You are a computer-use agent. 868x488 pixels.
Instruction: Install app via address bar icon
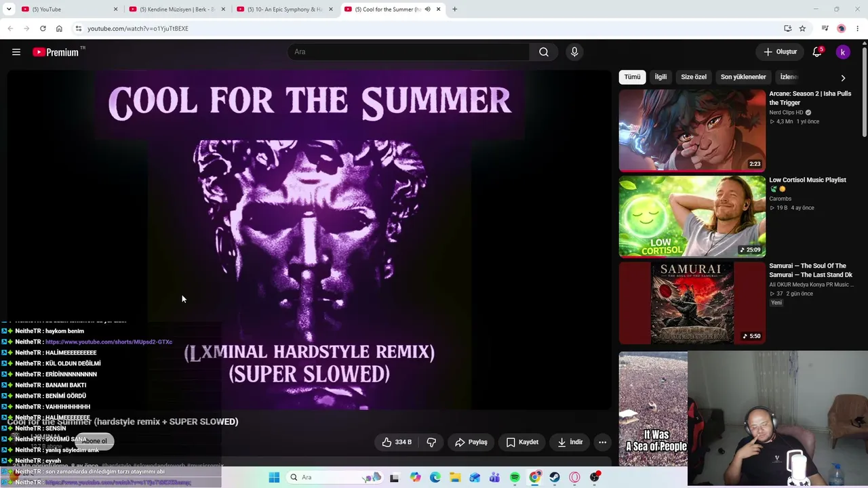(787, 28)
